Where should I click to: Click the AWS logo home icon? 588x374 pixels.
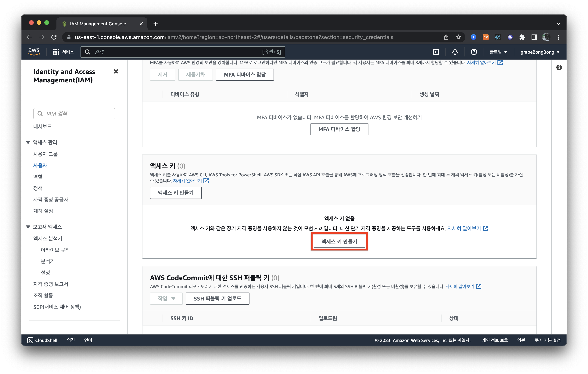(x=34, y=52)
